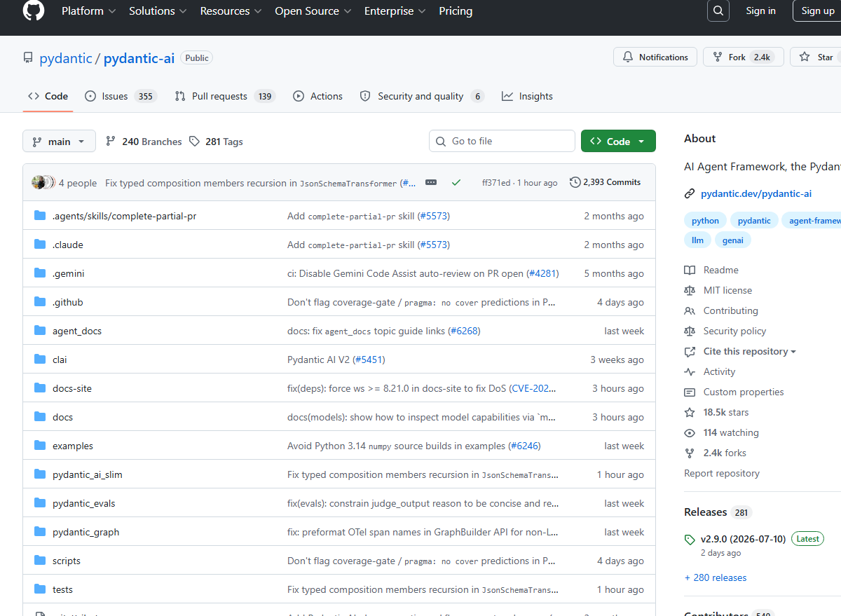Screen dimensions: 841x616
Task: Click the Go to file search field
Action: coord(502,141)
